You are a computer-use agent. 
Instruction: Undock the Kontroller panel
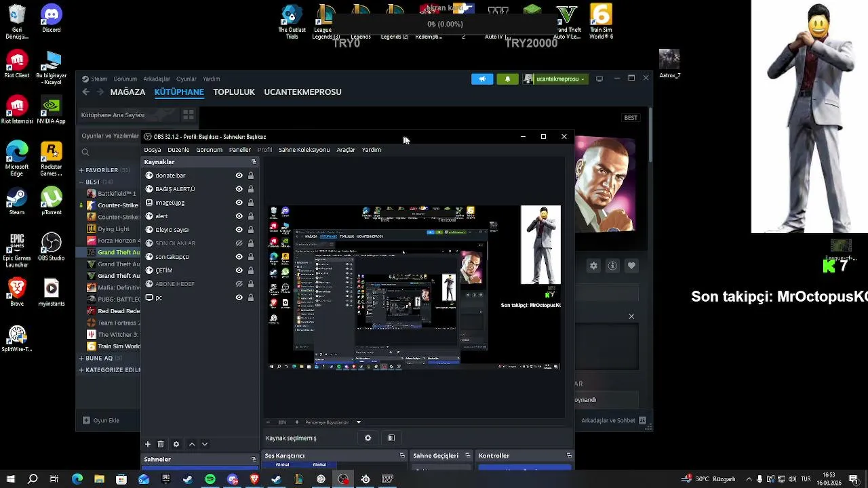[x=569, y=455]
